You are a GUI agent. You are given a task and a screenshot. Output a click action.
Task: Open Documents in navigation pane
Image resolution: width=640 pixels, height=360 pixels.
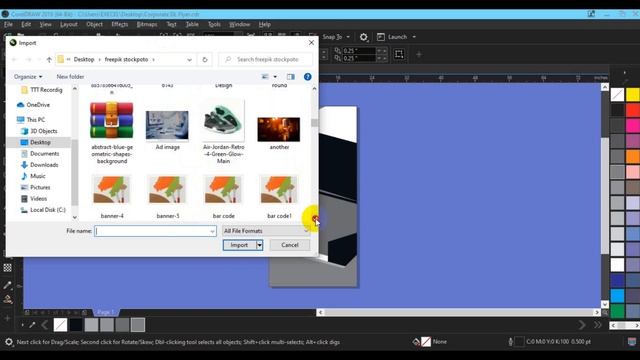[40, 153]
